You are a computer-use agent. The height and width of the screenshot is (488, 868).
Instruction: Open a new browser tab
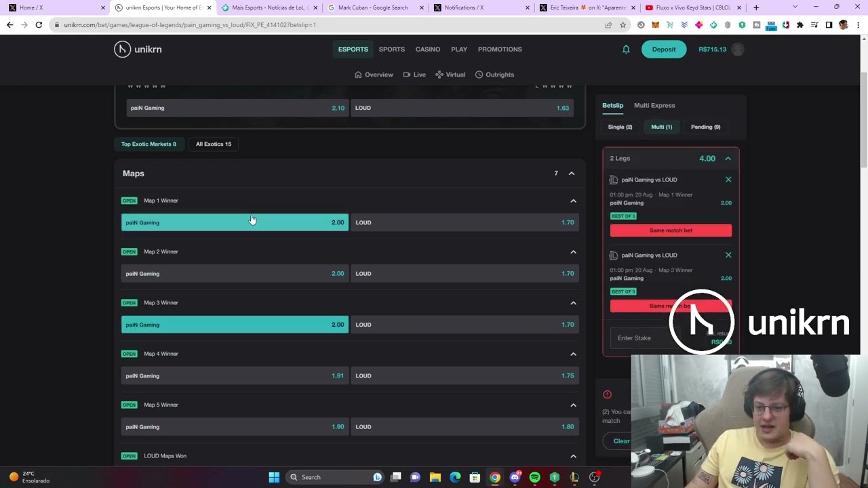tap(756, 7)
